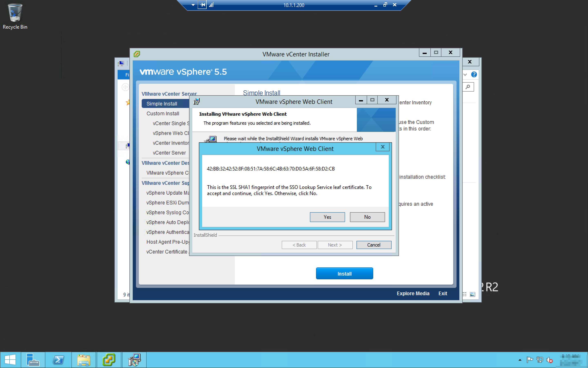This screenshot has height=368, width=588.
Task: Pin the remote desktop connection bar
Action: tap(202, 5)
